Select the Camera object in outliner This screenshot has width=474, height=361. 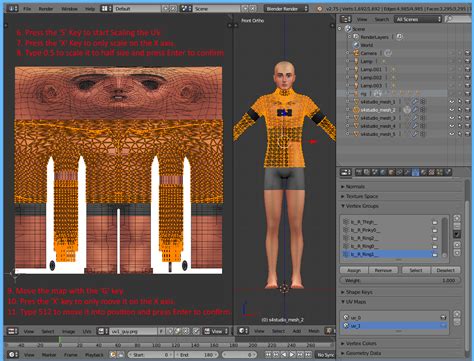(369, 53)
